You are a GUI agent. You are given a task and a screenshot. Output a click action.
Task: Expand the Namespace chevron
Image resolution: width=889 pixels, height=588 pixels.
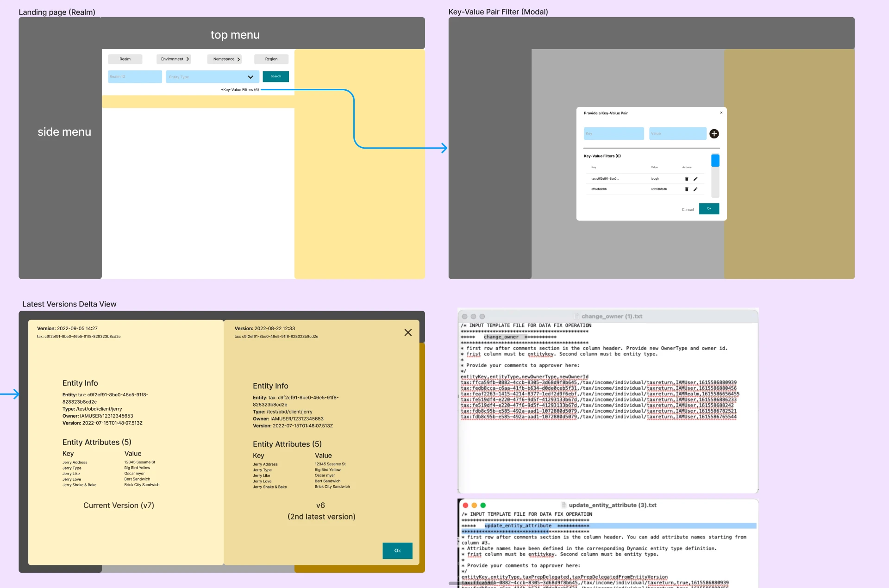pyautogui.click(x=238, y=59)
